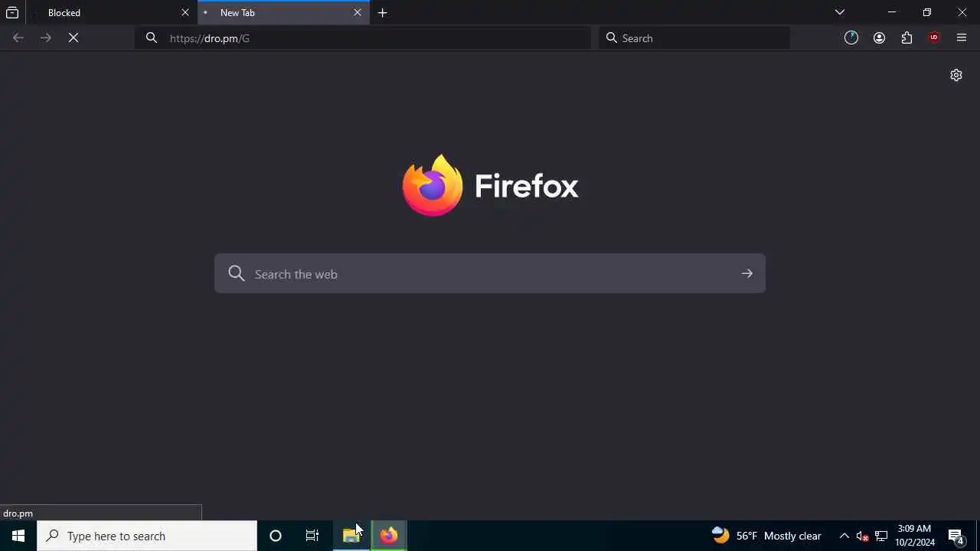Submit search with the arrow button
The image size is (980, 551).
coord(747,273)
